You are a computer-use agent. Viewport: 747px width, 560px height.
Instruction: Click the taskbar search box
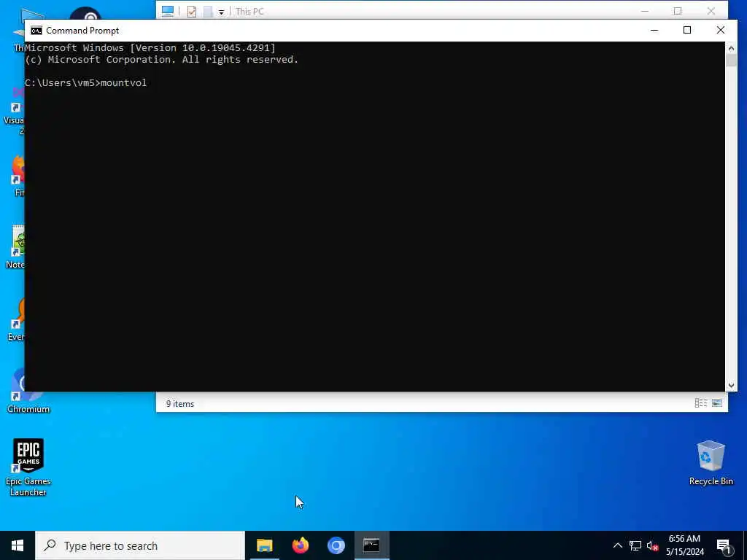pyautogui.click(x=140, y=545)
